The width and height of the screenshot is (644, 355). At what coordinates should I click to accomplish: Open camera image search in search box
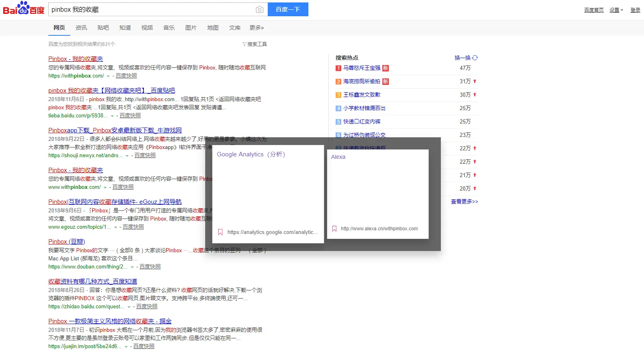pos(260,9)
